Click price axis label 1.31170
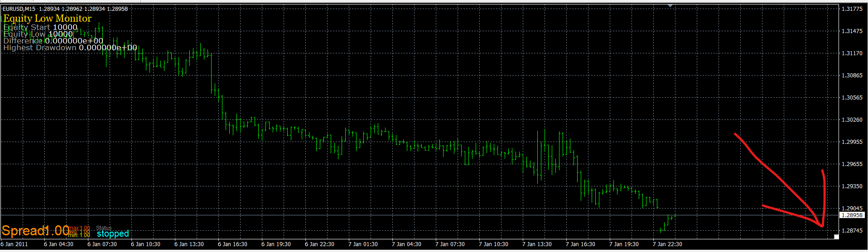This screenshot has height=252, width=868. tap(852, 53)
